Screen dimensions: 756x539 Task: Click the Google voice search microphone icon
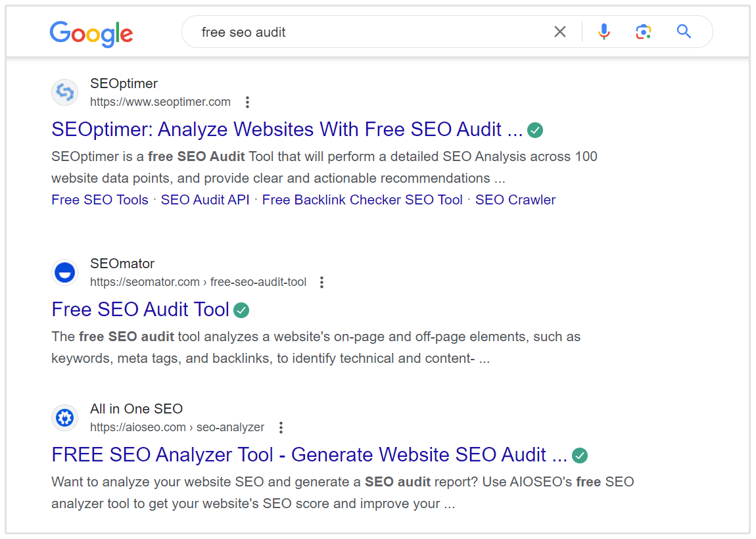coord(603,31)
